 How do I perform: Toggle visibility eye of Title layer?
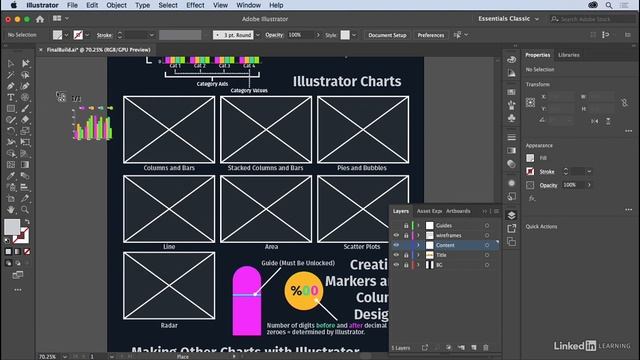[x=396, y=255]
